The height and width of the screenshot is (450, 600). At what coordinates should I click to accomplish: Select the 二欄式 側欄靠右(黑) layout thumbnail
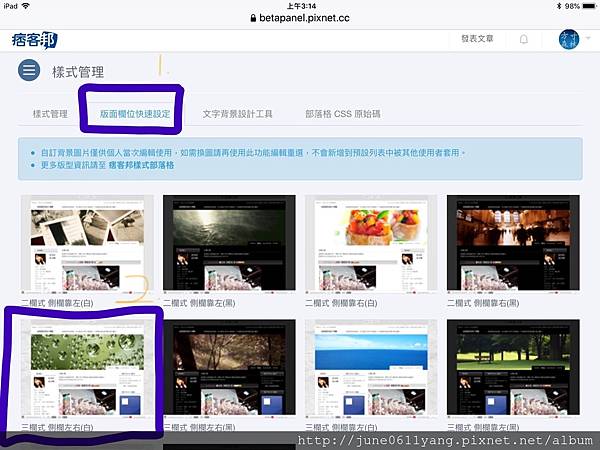[513, 243]
